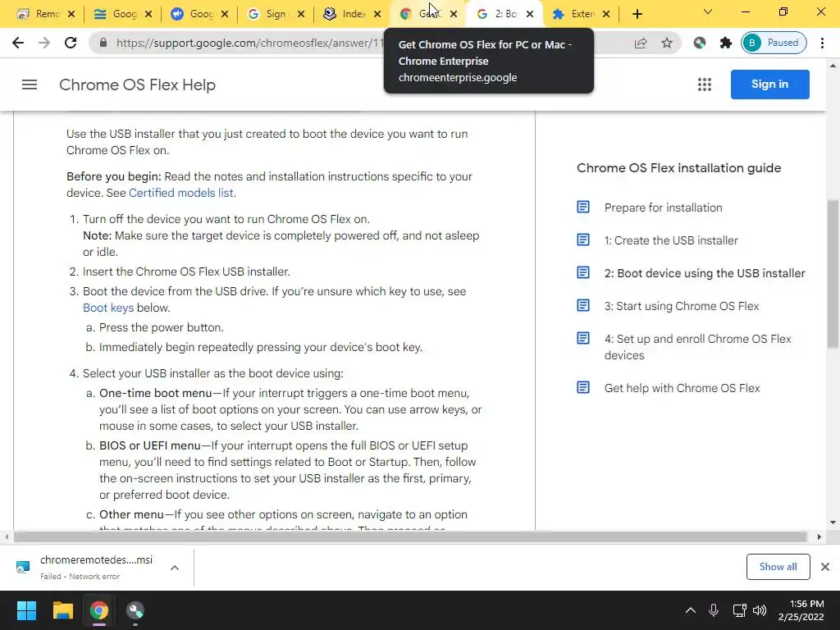840x630 pixels.
Task: Open the Google apps grid
Action: coord(705,84)
